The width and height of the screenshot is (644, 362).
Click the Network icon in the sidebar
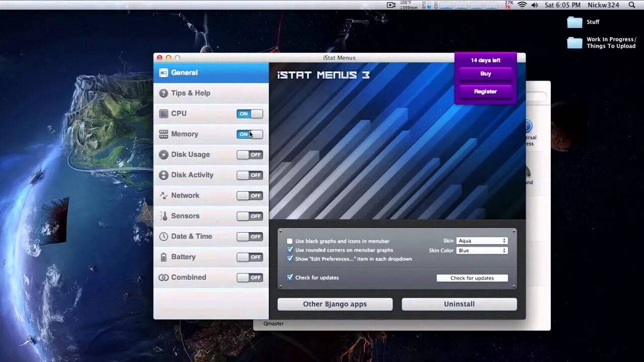point(163,196)
